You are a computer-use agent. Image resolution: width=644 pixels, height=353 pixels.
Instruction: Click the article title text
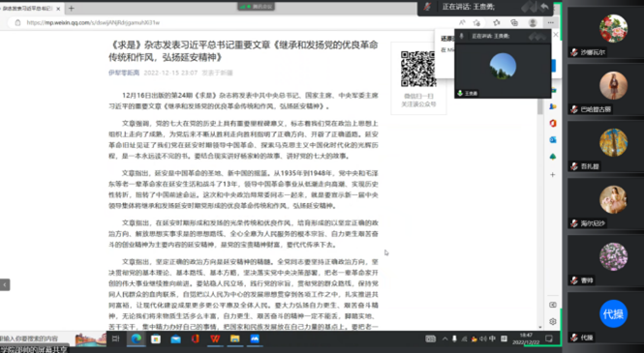point(243,51)
